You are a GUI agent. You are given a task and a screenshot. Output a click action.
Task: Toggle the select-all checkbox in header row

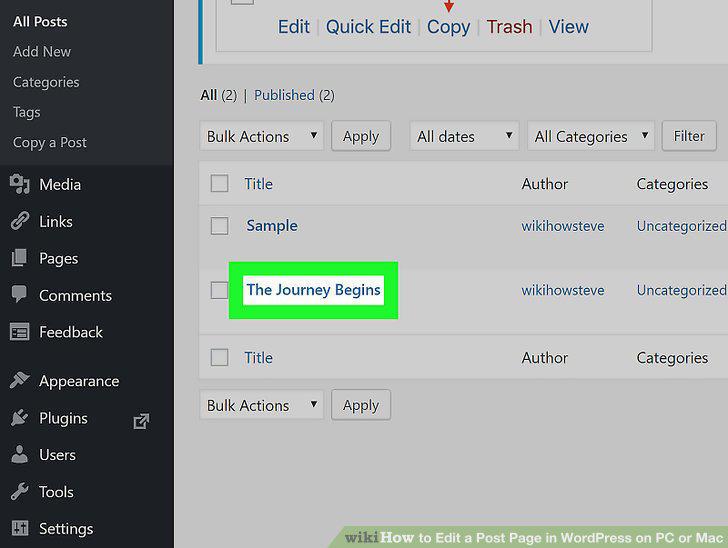[x=219, y=183]
